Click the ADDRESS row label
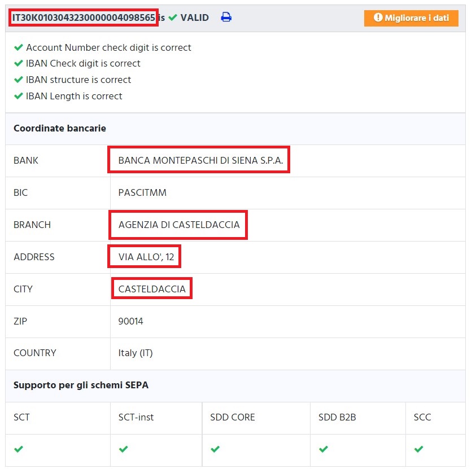476x469 pixels. pyautogui.click(x=34, y=257)
